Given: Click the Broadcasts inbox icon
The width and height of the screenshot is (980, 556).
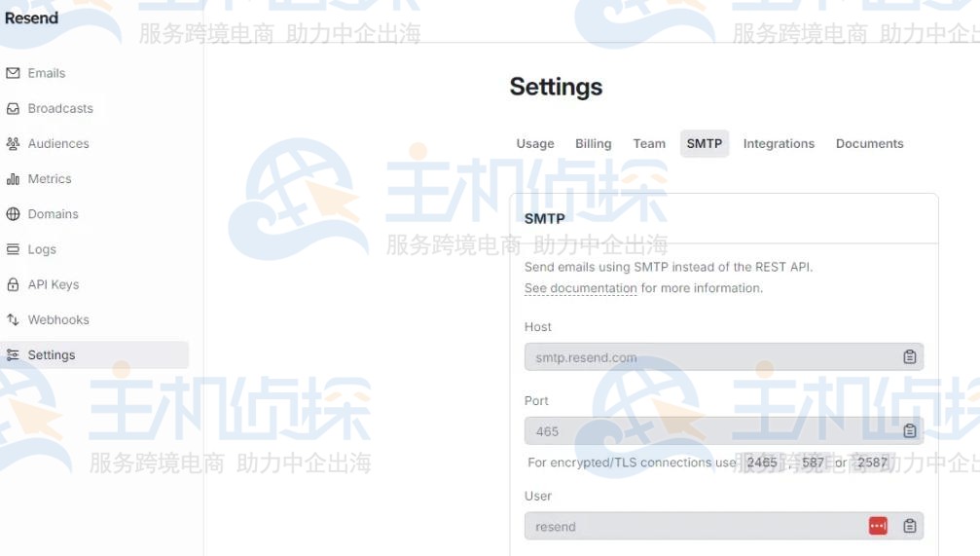Looking at the screenshot, I should point(13,108).
